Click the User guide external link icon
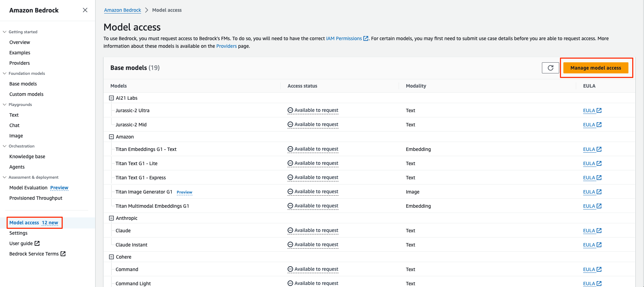Viewport: 644px width, 287px height. 37,243
